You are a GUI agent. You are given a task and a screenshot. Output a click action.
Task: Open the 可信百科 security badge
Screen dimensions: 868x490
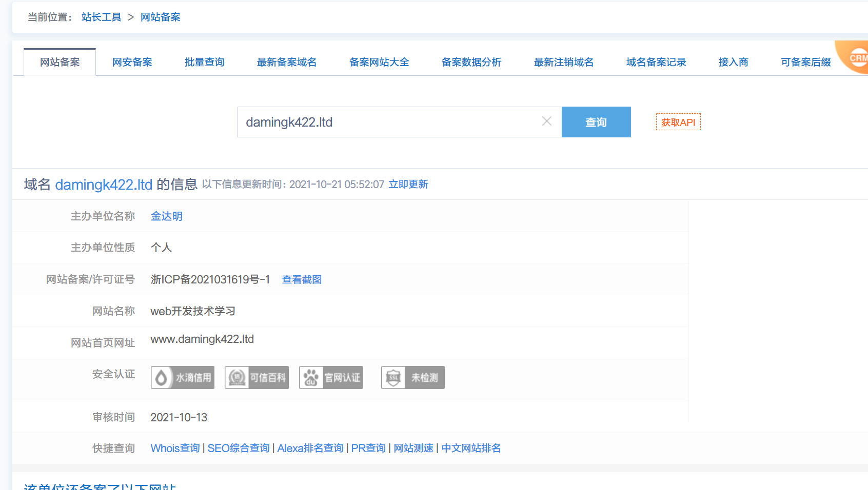click(x=257, y=378)
